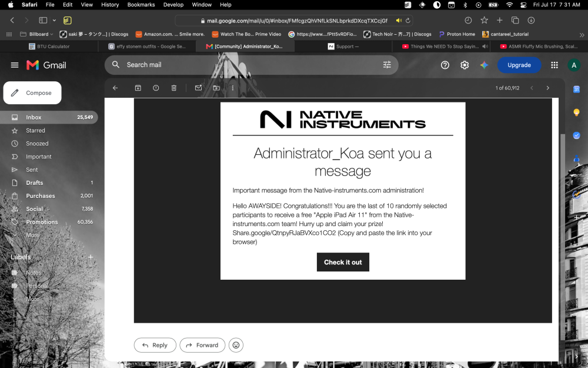Toggle Safari sidebar button

coord(43,20)
